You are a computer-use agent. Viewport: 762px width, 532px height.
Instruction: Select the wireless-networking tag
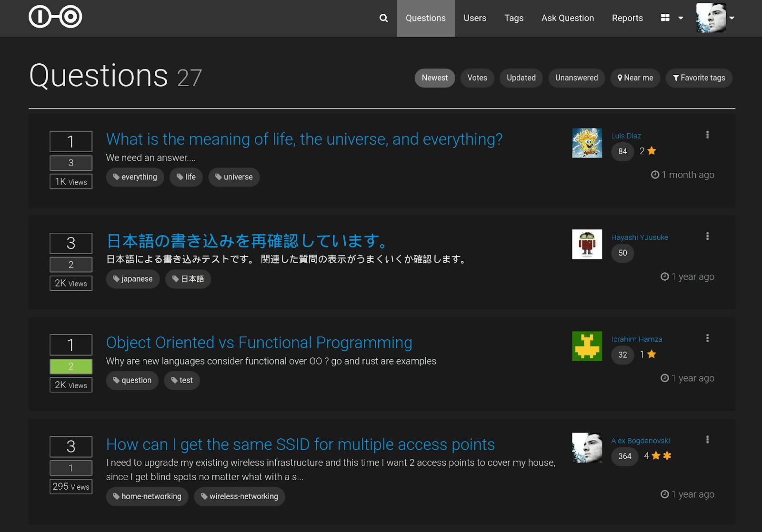tap(240, 496)
